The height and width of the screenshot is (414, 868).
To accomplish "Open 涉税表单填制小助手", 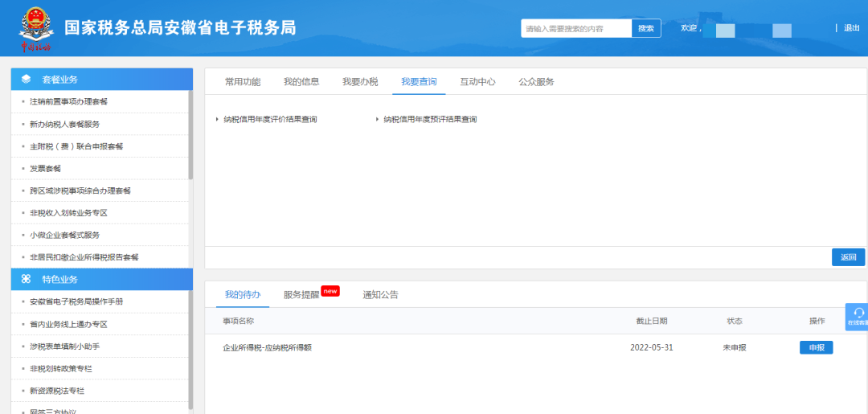I will (x=65, y=346).
